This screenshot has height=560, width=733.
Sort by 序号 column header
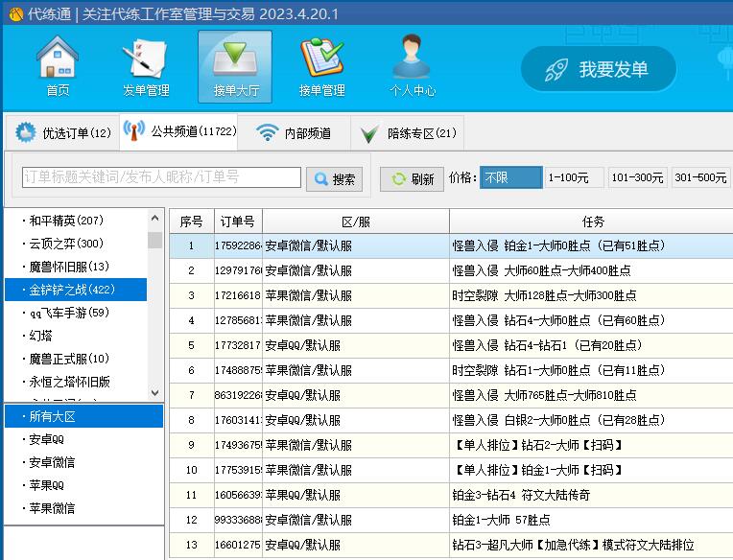click(191, 222)
